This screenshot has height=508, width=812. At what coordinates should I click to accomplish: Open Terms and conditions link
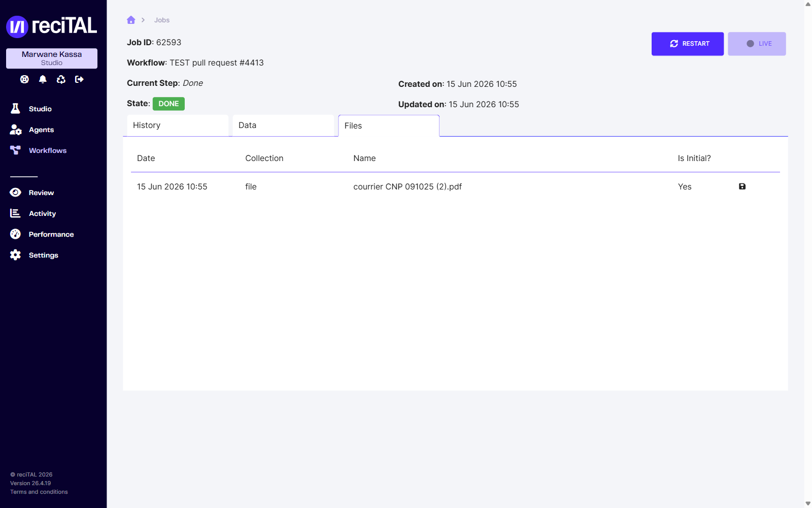point(39,492)
